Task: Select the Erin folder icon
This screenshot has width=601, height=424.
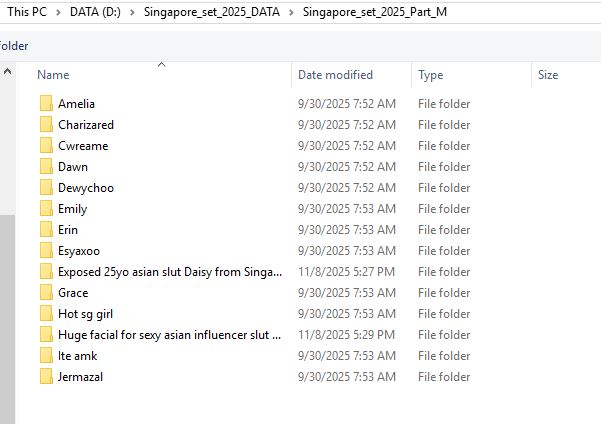Action: [x=46, y=230]
